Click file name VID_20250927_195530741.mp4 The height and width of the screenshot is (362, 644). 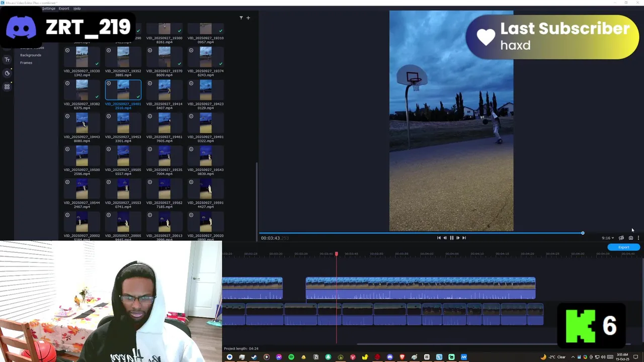pos(123,205)
